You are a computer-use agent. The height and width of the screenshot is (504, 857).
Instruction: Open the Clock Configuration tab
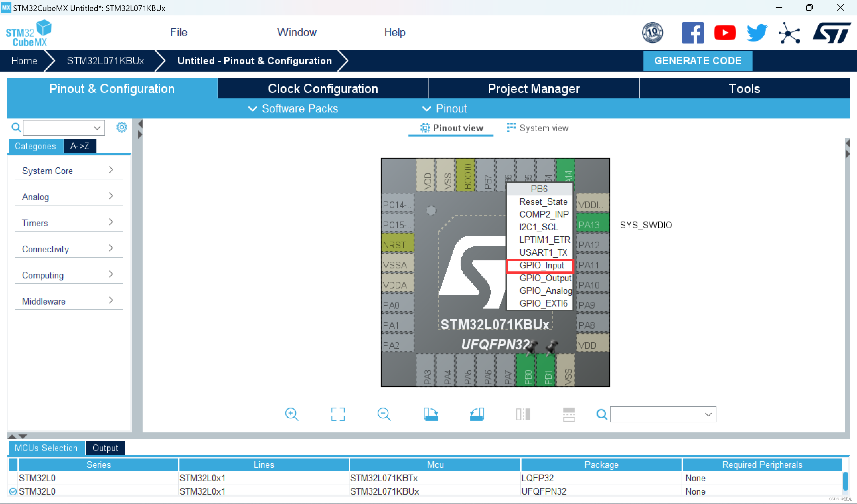point(323,88)
